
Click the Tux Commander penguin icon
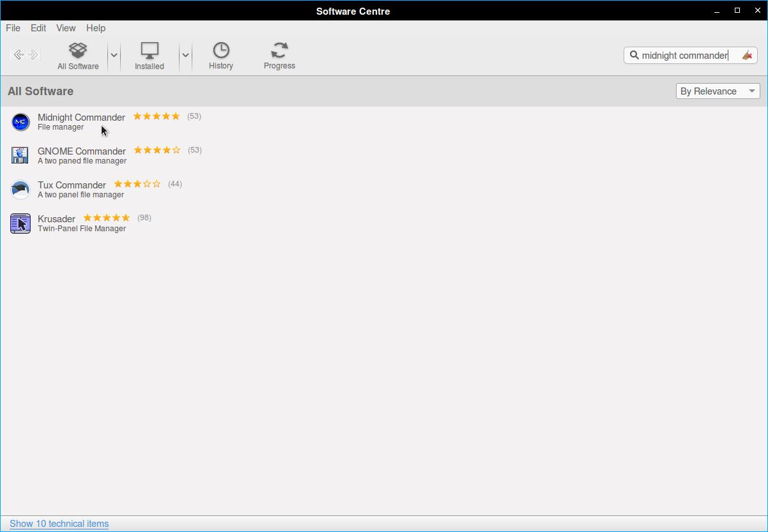[20, 190]
